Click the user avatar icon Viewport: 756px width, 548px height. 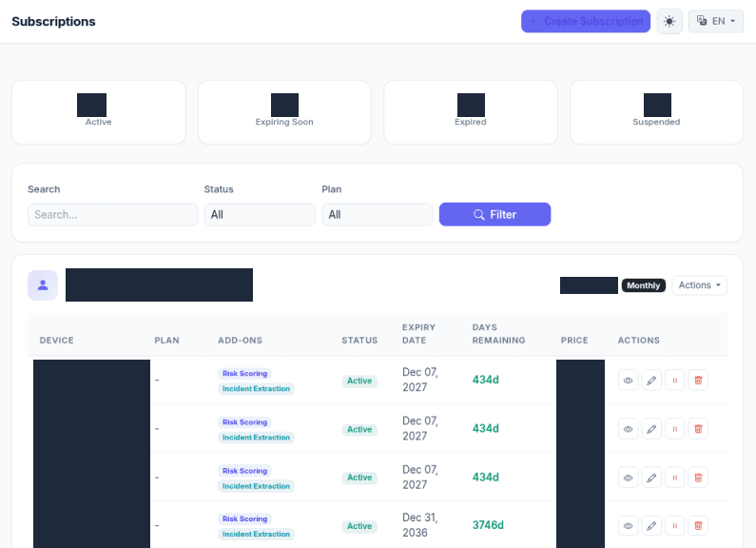click(x=43, y=285)
